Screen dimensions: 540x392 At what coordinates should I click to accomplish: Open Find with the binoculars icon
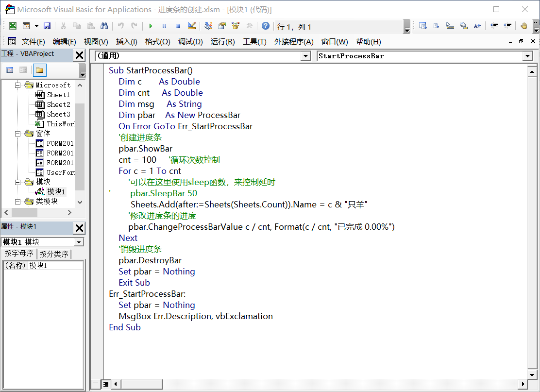coord(104,26)
